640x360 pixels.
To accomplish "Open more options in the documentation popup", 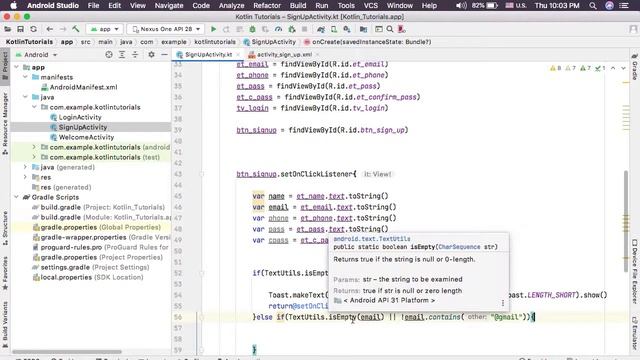I will 503,303.
